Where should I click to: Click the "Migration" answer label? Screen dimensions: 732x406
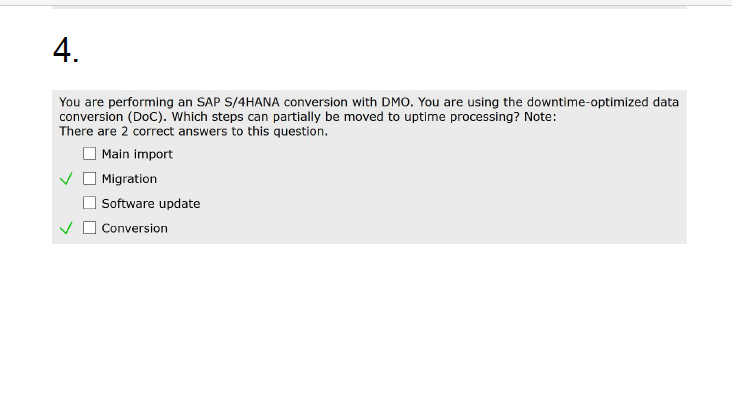point(129,179)
